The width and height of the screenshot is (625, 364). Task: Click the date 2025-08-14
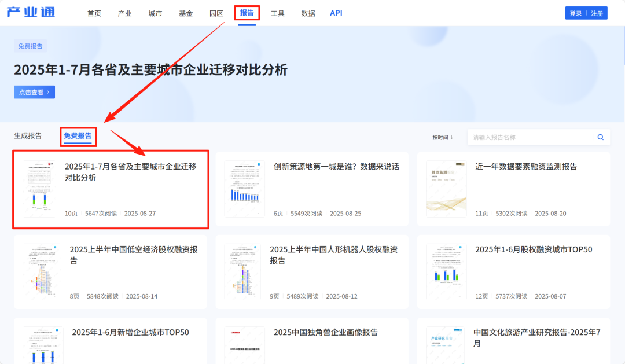pyautogui.click(x=142, y=296)
